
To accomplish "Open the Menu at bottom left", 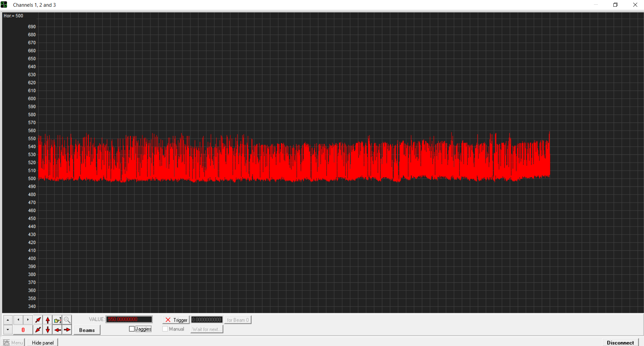I will point(13,343).
